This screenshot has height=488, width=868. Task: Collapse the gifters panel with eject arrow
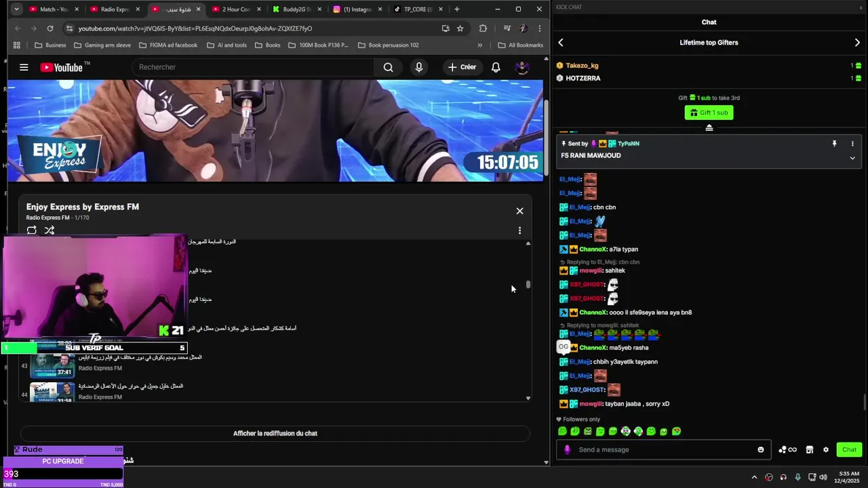click(x=709, y=127)
